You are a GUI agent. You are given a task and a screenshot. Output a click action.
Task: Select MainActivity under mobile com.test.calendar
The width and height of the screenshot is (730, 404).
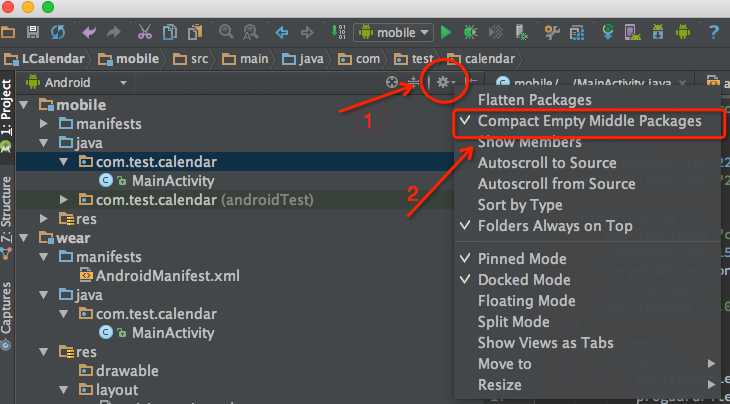157,181
